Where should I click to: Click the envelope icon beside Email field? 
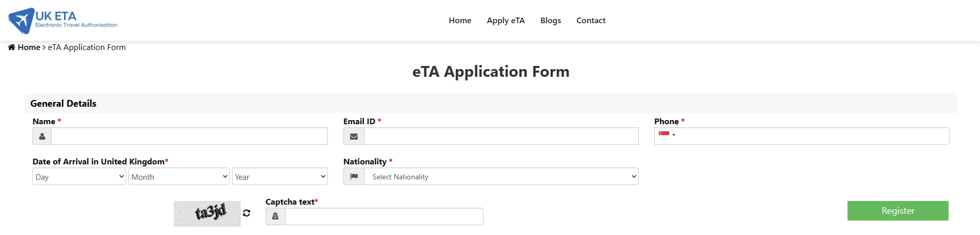pos(354,137)
